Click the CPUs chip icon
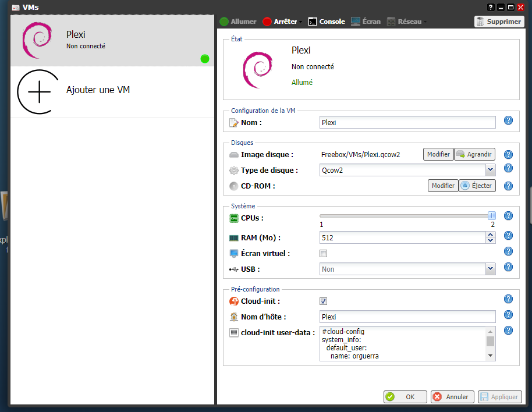 pos(234,218)
